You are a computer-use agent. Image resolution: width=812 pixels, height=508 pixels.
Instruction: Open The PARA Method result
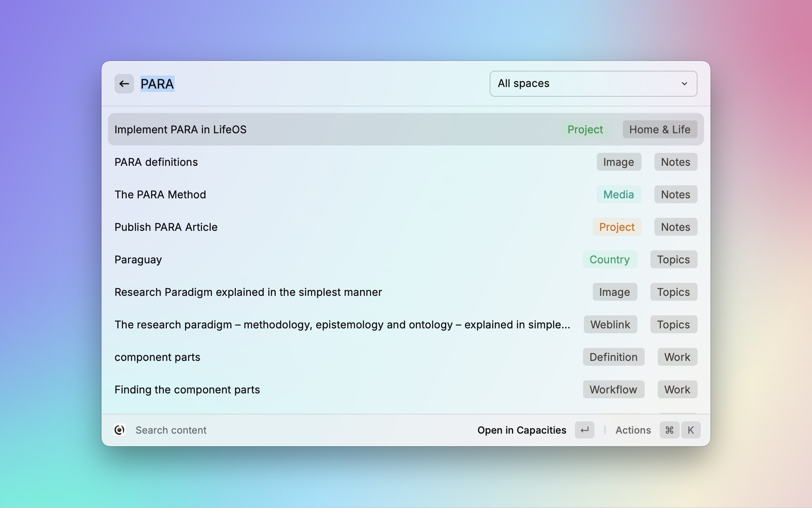(160, 195)
